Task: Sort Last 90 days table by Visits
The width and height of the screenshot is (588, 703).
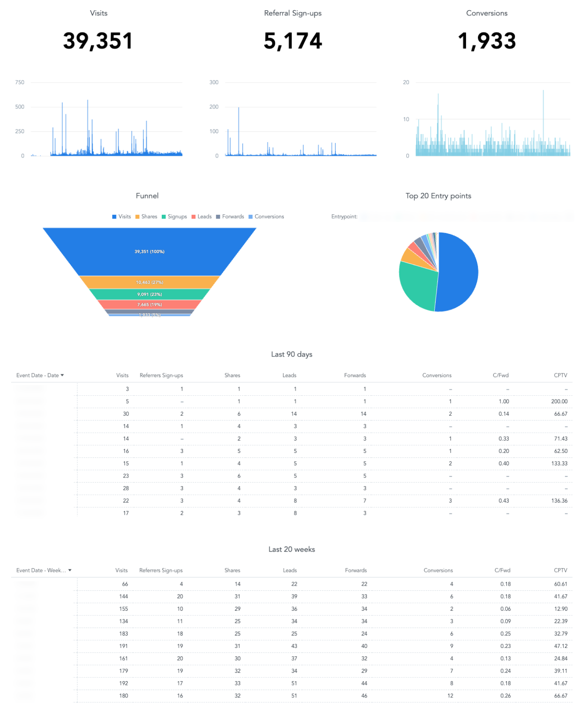Action: (x=122, y=376)
